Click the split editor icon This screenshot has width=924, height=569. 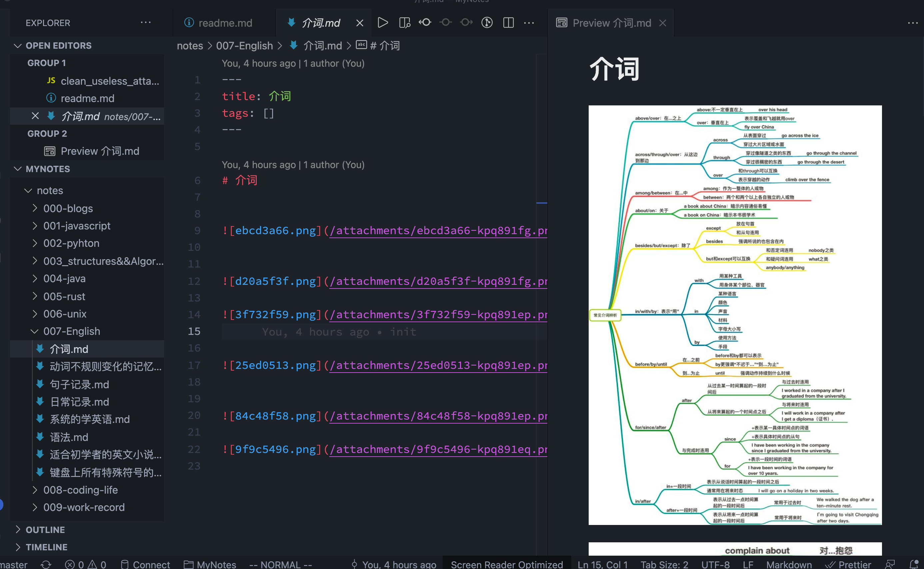508,22
